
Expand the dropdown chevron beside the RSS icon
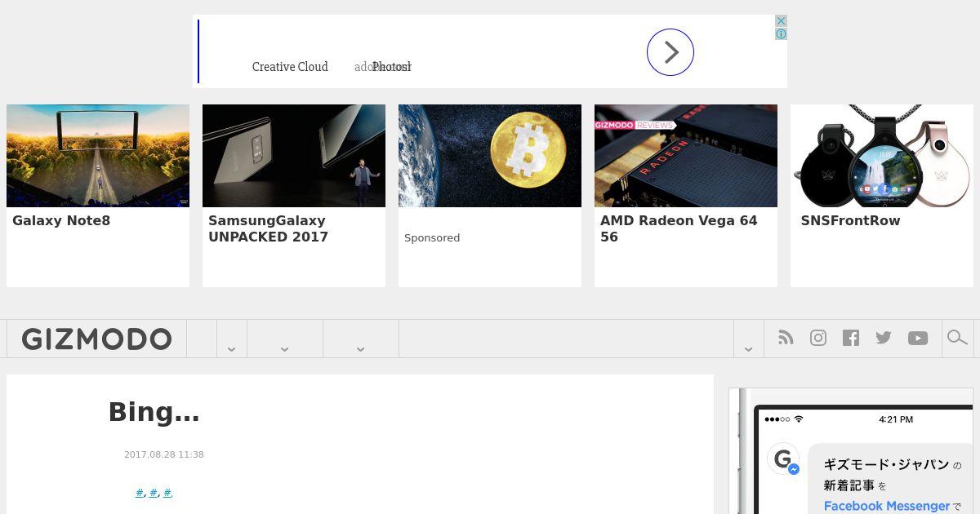[748, 348]
